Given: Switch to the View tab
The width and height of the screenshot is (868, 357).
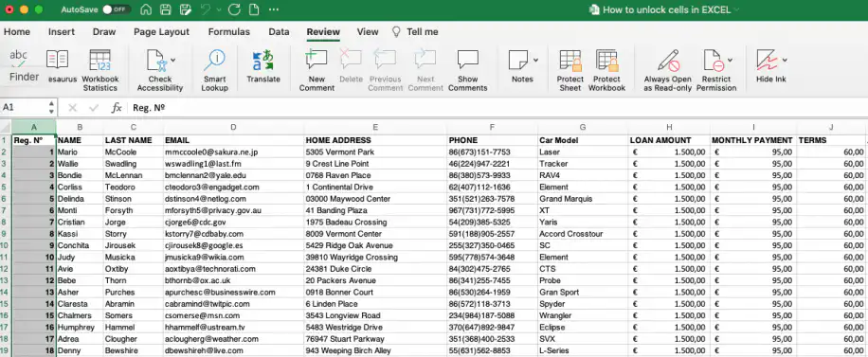Looking at the screenshot, I should [x=368, y=32].
